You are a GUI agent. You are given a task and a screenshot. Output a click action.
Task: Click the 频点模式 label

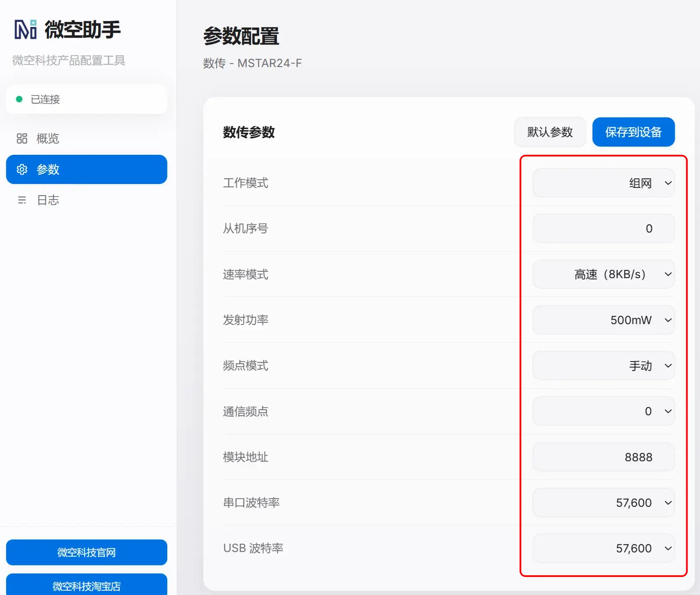click(246, 365)
